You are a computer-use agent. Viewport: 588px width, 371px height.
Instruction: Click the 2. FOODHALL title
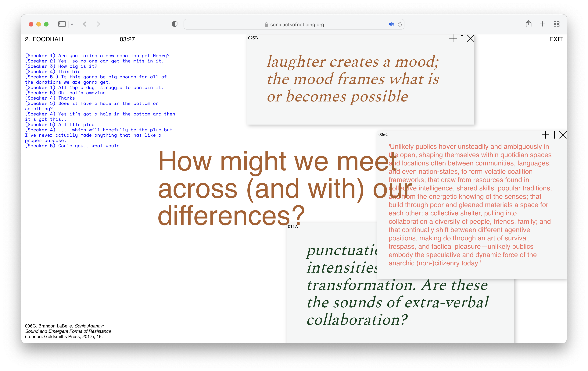pos(45,39)
